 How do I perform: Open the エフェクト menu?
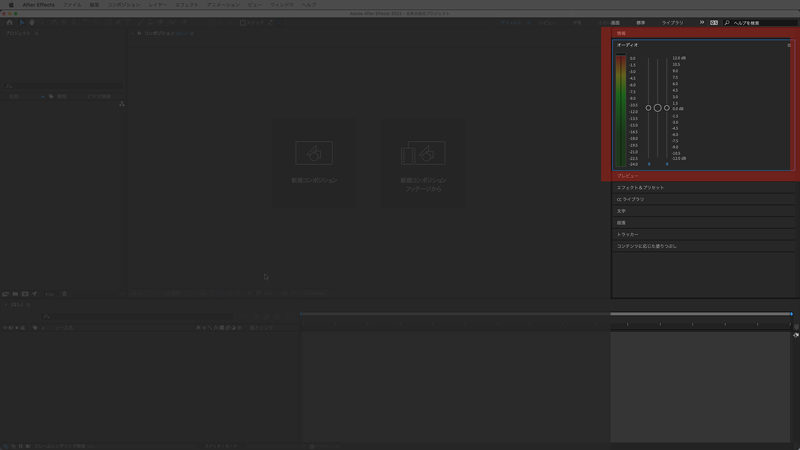[186, 5]
